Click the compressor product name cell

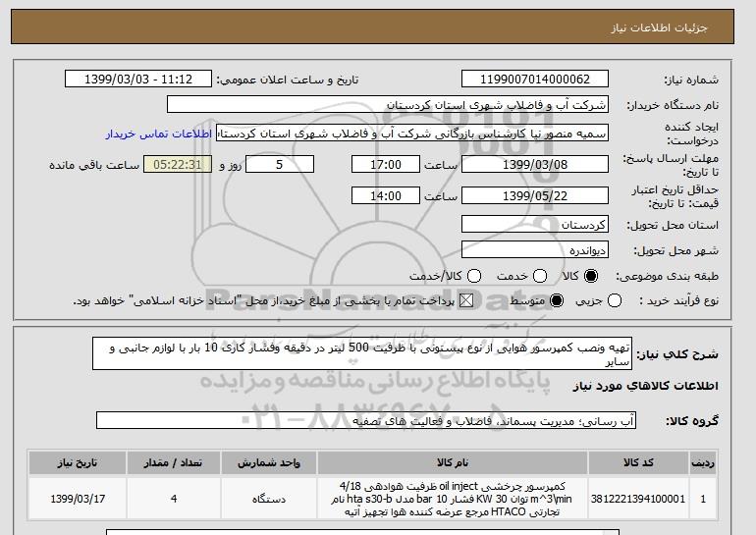point(453,499)
